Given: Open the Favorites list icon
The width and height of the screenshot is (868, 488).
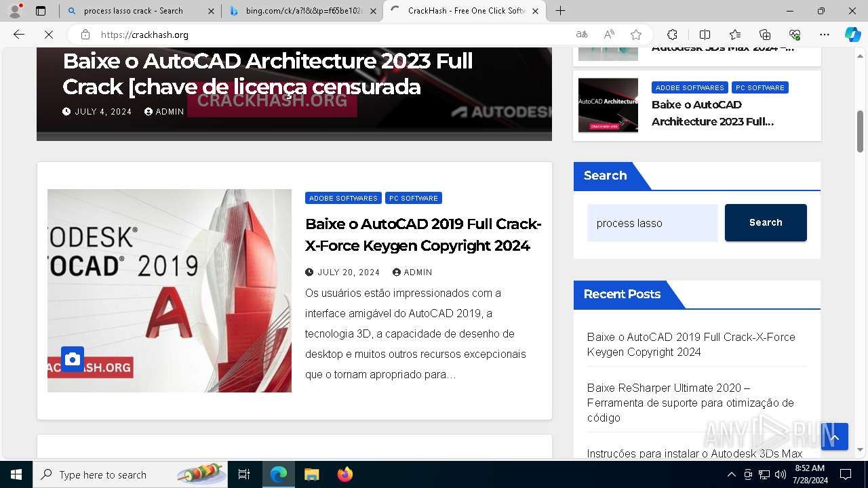Looking at the screenshot, I should [735, 35].
